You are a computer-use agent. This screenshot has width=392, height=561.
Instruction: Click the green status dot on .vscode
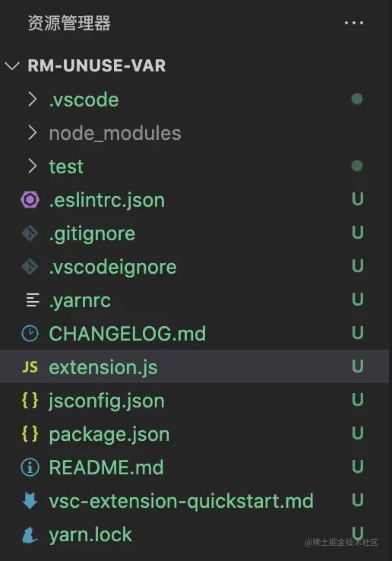(357, 99)
